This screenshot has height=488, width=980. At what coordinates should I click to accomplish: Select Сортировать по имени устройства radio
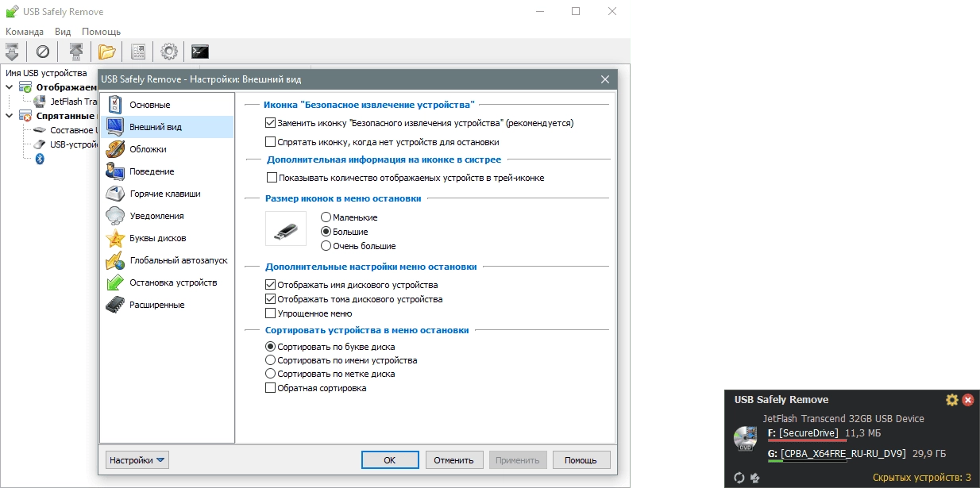(271, 360)
